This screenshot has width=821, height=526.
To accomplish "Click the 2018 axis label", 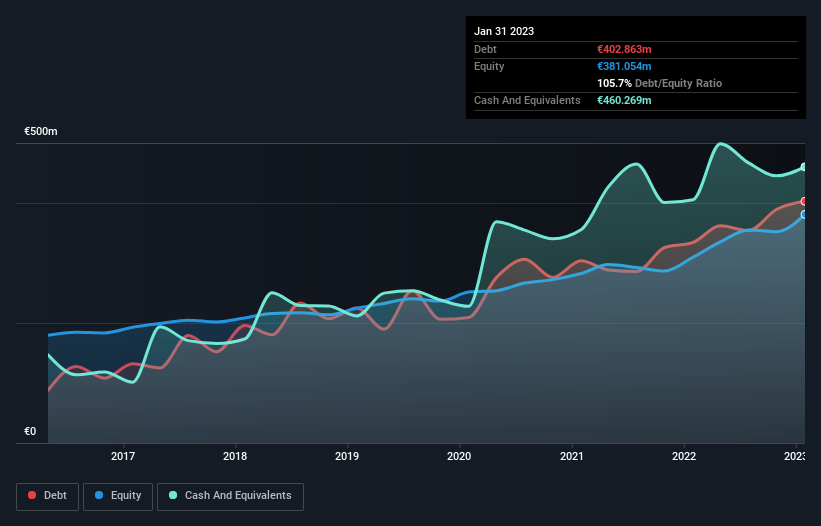I will (235, 456).
